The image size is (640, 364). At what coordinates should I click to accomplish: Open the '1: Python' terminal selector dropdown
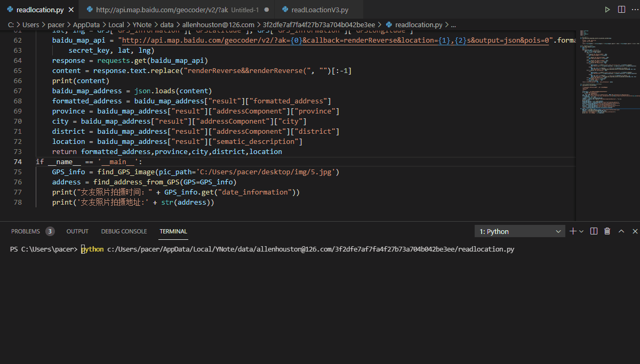520,231
